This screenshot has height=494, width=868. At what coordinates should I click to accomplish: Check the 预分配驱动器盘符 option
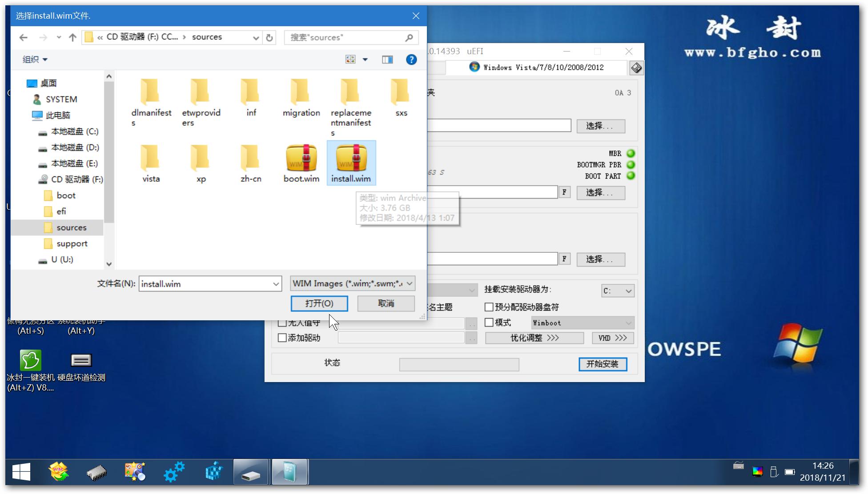(x=488, y=307)
